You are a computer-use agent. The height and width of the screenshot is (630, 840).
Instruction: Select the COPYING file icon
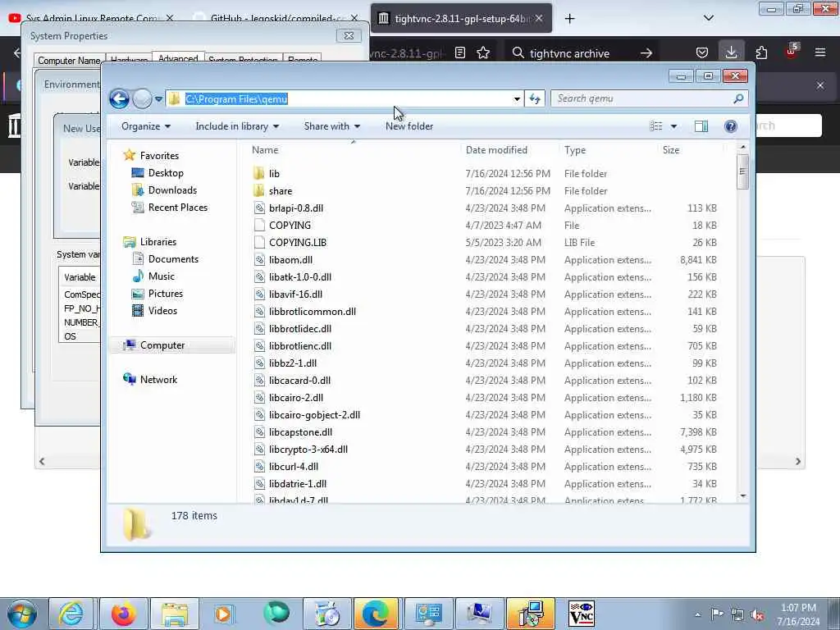pyautogui.click(x=259, y=225)
